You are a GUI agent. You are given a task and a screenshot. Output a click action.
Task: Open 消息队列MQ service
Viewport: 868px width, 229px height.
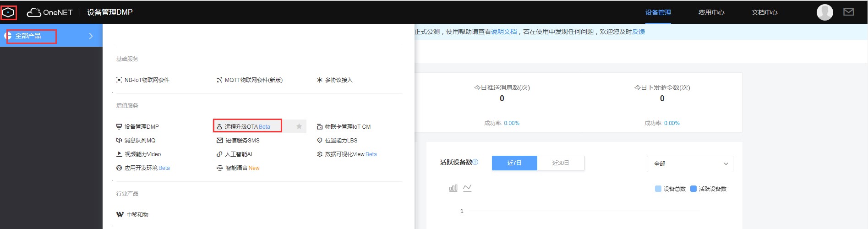(x=136, y=141)
